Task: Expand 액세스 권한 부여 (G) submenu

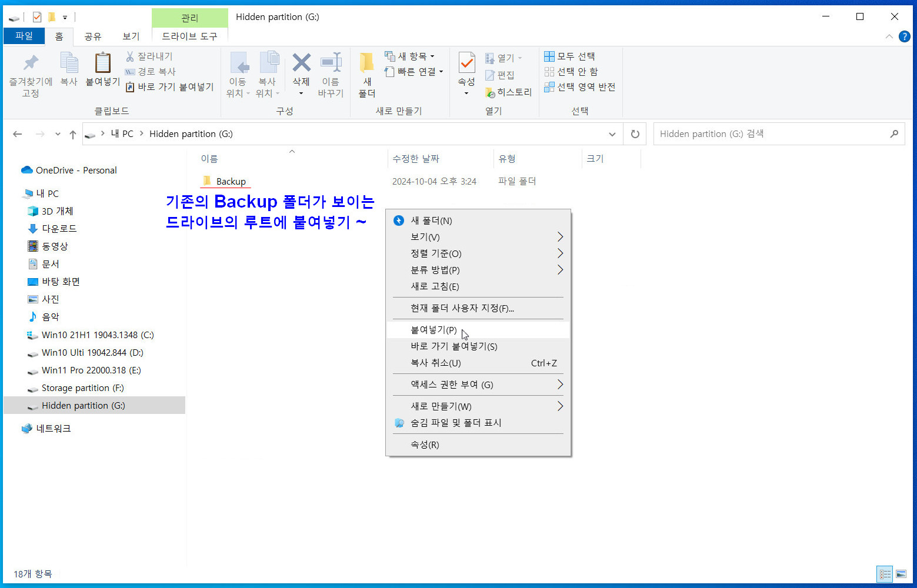Action: (x=478, y=385)
